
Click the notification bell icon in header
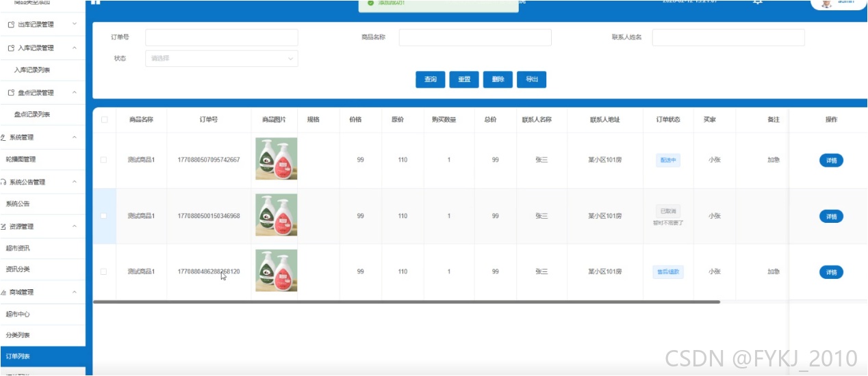point(757,1)
